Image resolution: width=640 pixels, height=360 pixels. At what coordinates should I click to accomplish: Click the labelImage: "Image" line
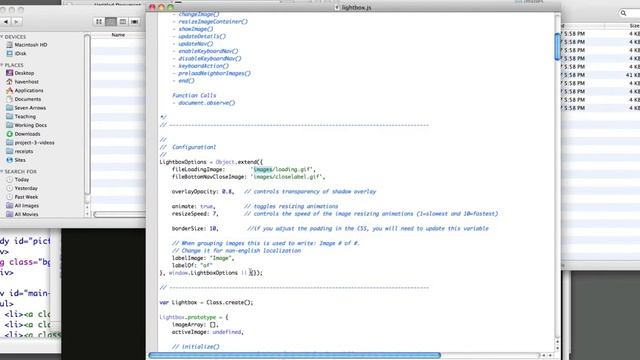click(x=203, y=258)
